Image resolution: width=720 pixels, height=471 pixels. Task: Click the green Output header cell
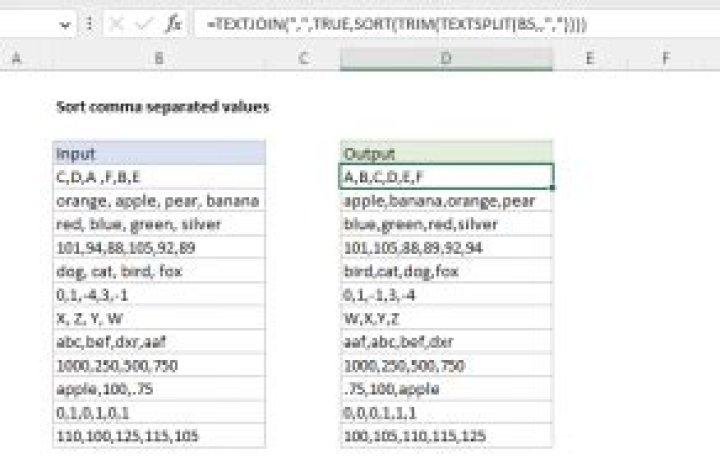pos(446,153)
